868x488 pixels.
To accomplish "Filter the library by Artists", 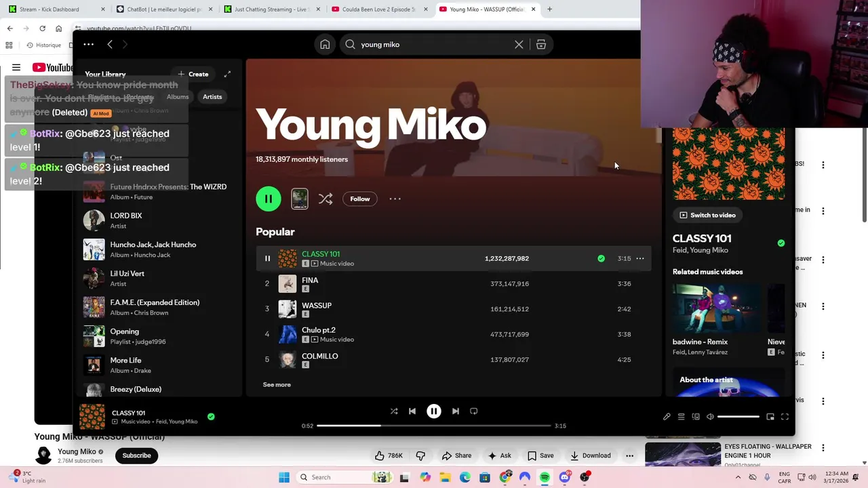I will (x=212, y=97).
